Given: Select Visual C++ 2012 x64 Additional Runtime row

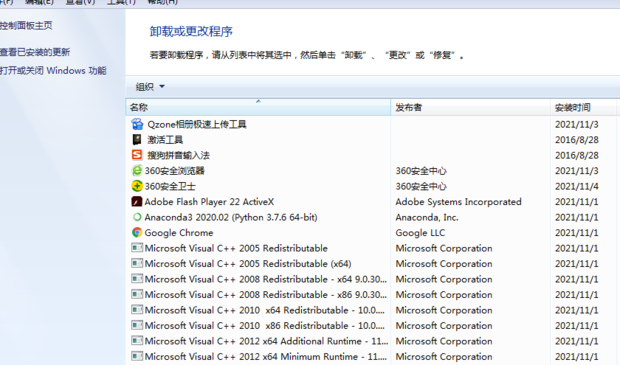Looking at the screenshot, I should pos(372,341).
